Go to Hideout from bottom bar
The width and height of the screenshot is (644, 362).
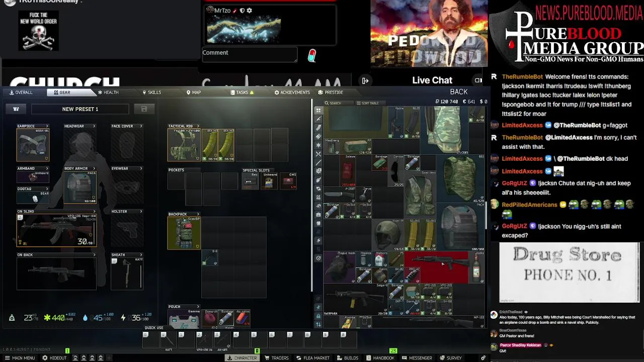click(x=54, y=358)
